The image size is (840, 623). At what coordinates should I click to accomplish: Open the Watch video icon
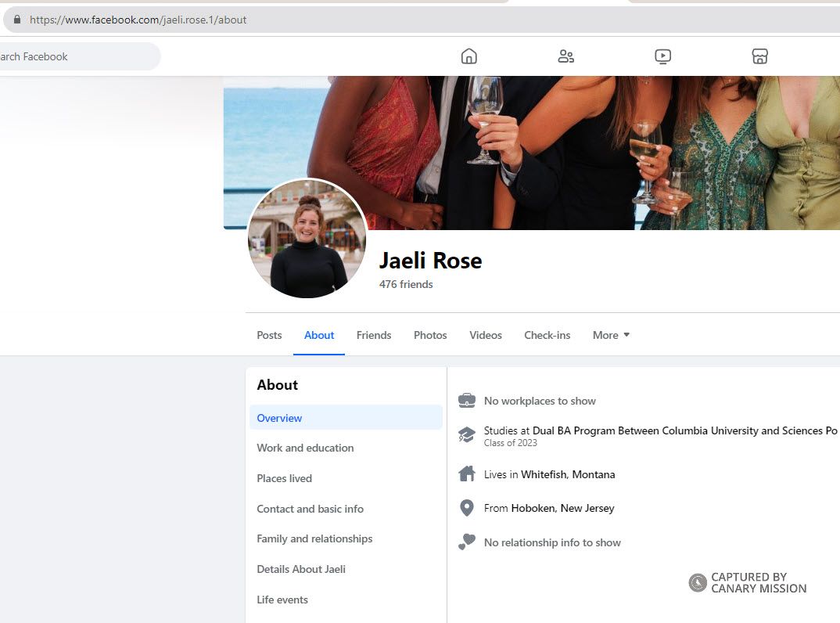662,56
